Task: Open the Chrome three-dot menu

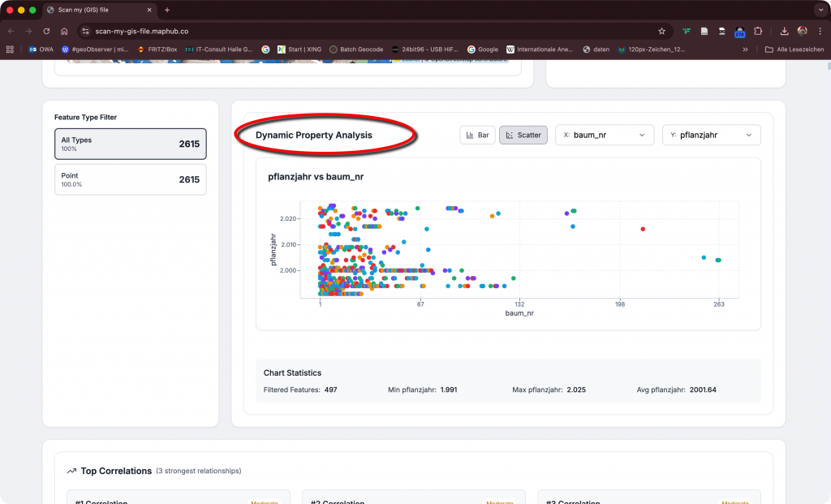Action: point(818,31)
